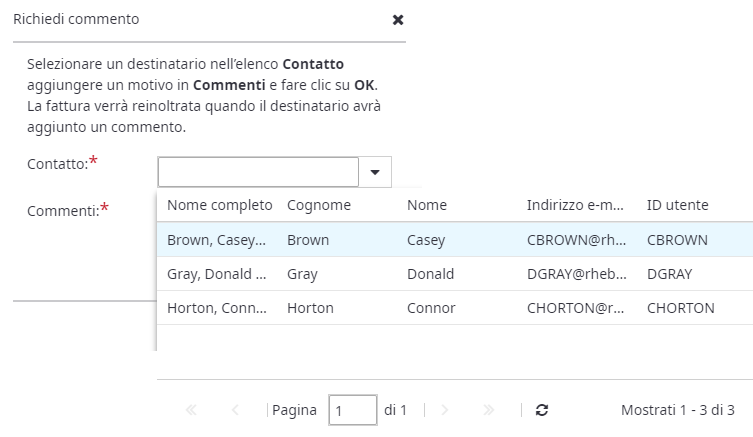
Task: Go to the previous page icon
Action: 235,410
